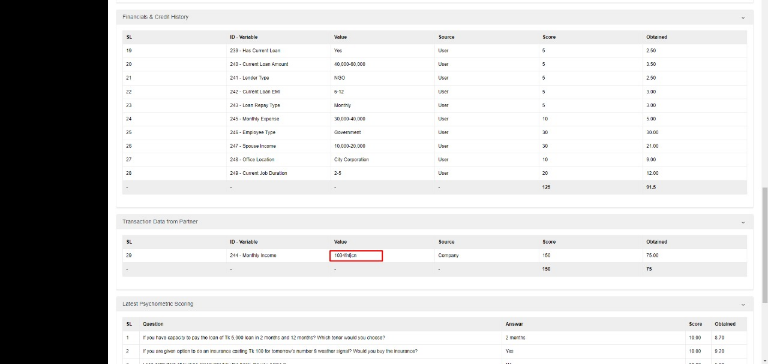
Task: Click the Office Location City Corporation value
Action: point(351,160)
